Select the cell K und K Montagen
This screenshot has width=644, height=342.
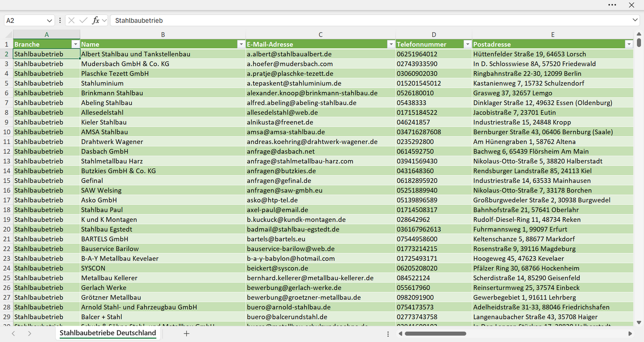(163, 219)
